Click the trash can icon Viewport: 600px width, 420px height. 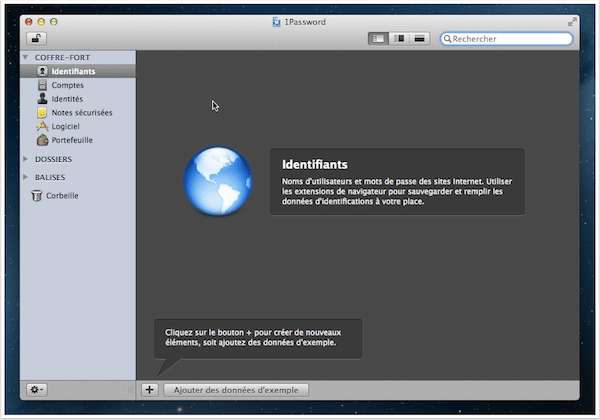(x=37, y=195)
